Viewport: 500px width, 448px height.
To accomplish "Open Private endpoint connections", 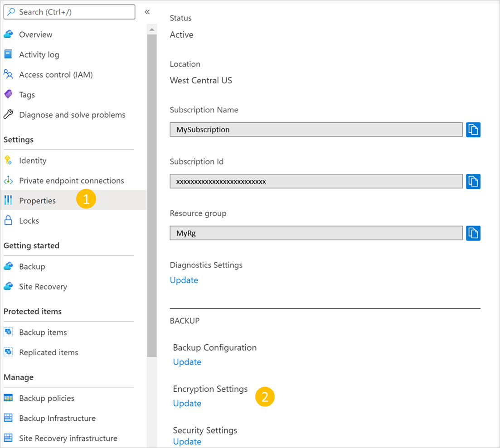I will 71,181.
